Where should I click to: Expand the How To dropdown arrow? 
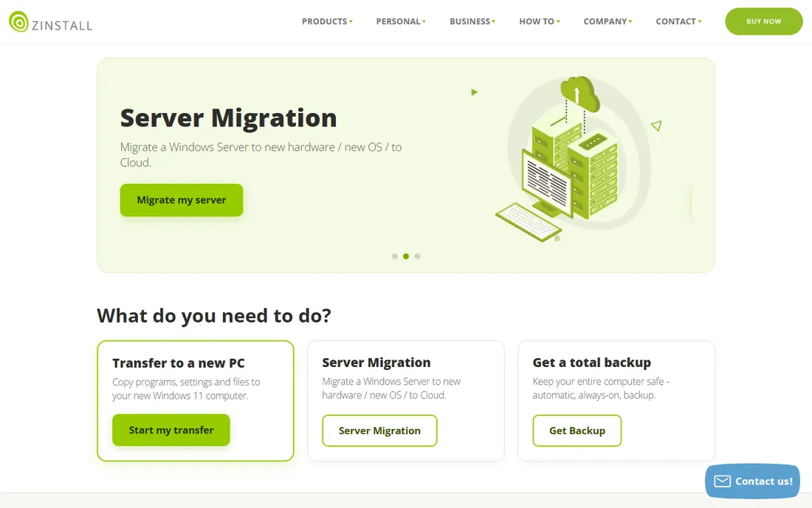558,21
